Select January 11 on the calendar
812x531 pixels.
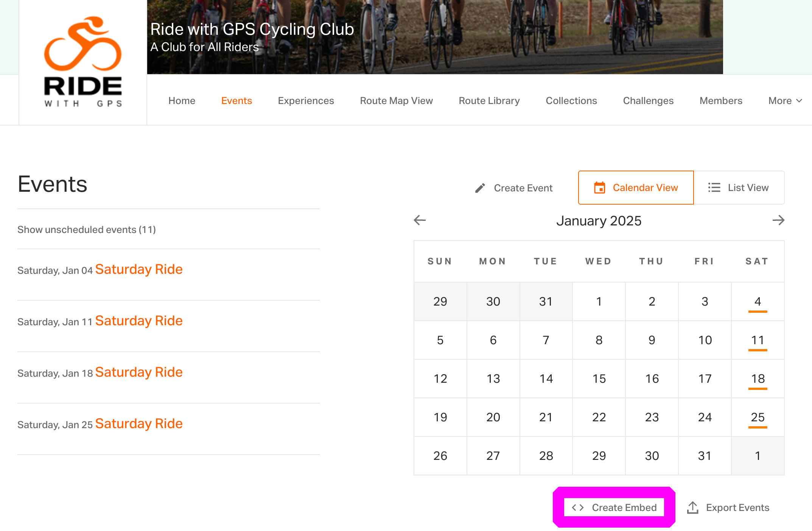coord(758,340)
